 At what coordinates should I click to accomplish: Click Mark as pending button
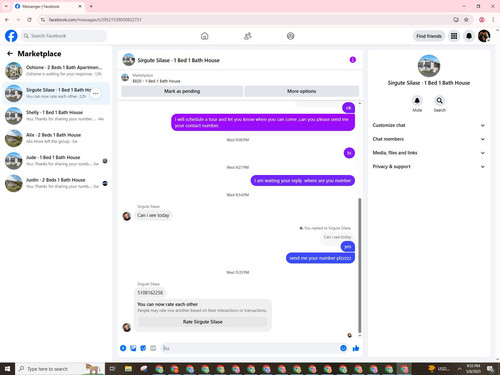(x=182, y=91)
